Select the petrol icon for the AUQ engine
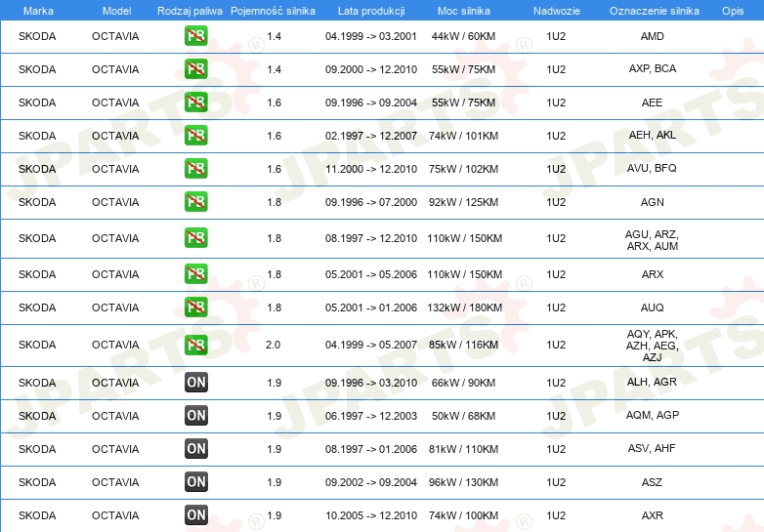This screenshot has height=532, width=764. (x=195, y=307)
